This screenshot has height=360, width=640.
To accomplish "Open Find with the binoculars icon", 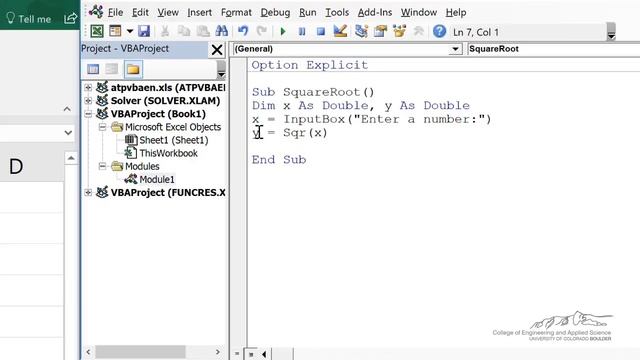I will tap(222, 31).
